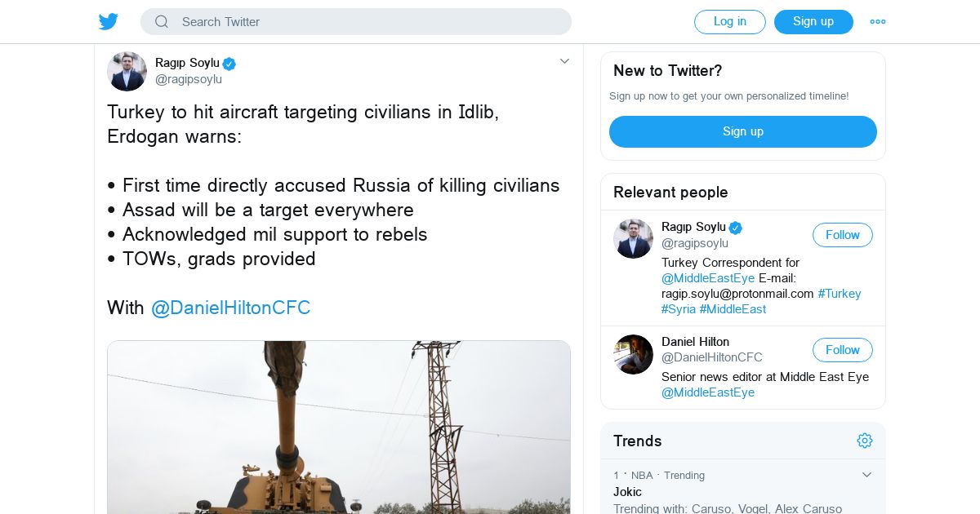Open the three-dot more options menu

pyautogui.click(x=878, y=22)
